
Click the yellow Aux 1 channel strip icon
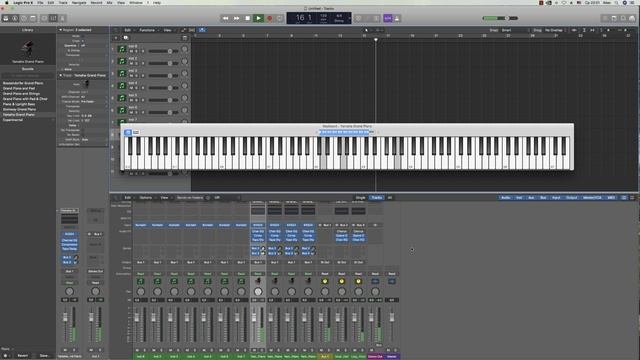click(x=325, y=281)
